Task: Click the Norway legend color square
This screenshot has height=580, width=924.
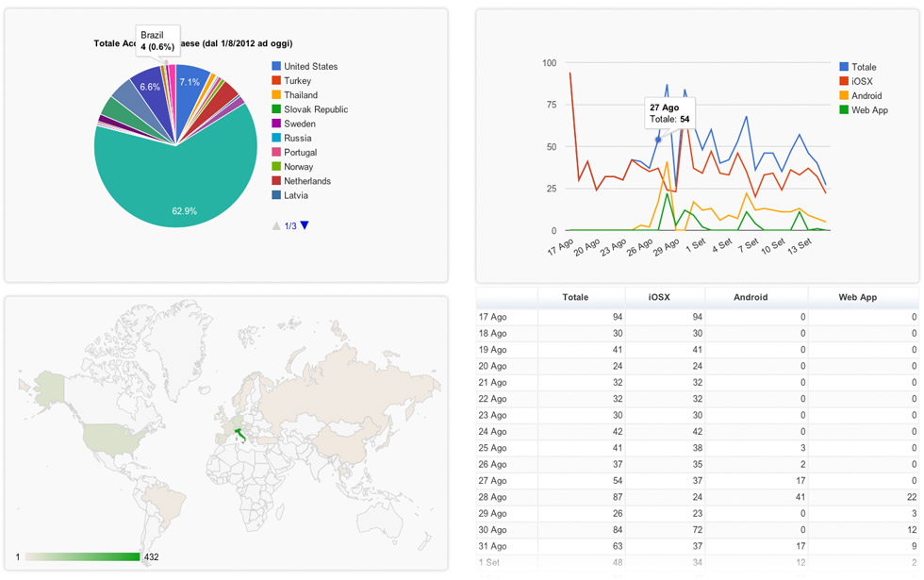Action: point(275,166)
